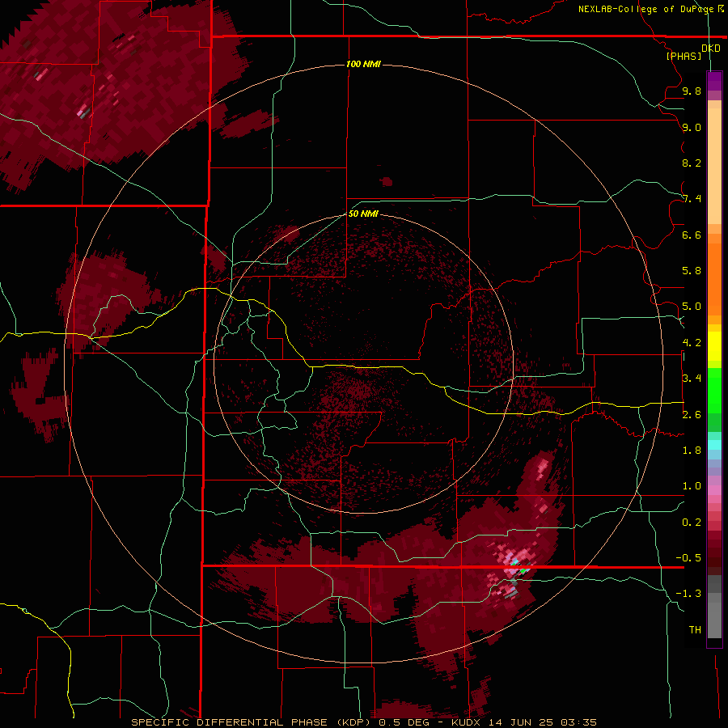Select the -0.5 scale label
Screen dimensions: 728x728
[688, 558]
